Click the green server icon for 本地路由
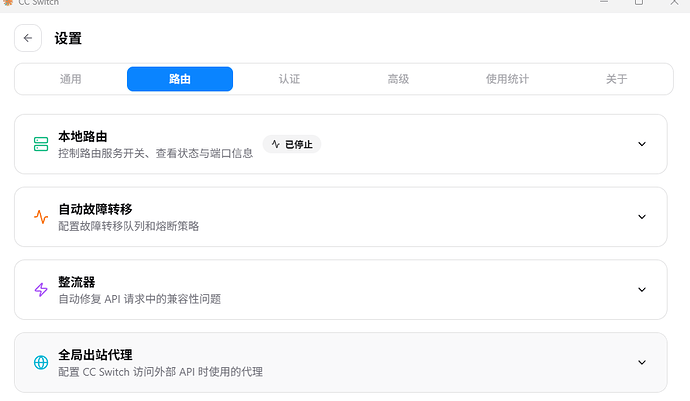 click(41, 144)
